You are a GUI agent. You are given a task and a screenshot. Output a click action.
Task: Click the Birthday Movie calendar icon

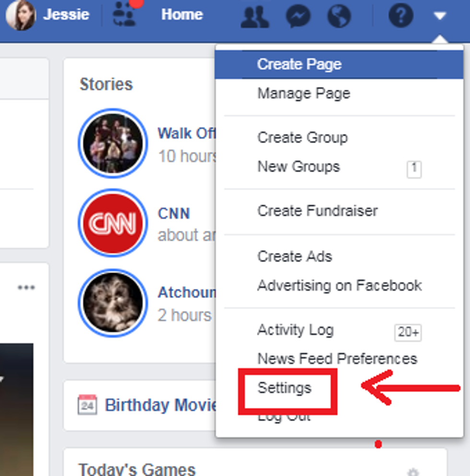click(x=87, y=405)
